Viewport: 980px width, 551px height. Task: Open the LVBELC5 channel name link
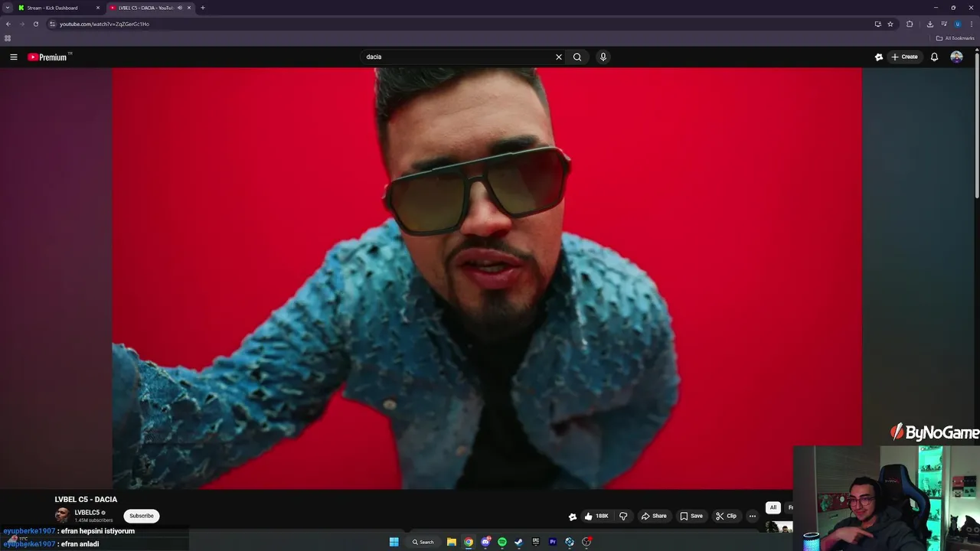point(87,513)
